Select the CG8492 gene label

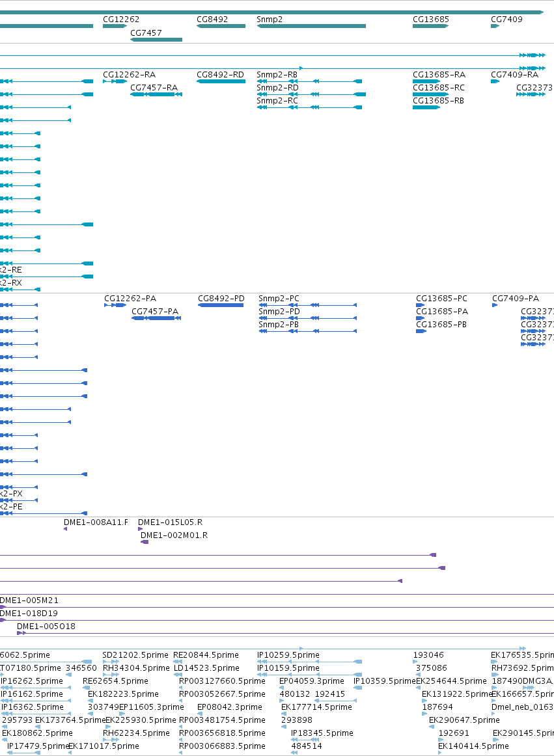click(x=212, y=20)
